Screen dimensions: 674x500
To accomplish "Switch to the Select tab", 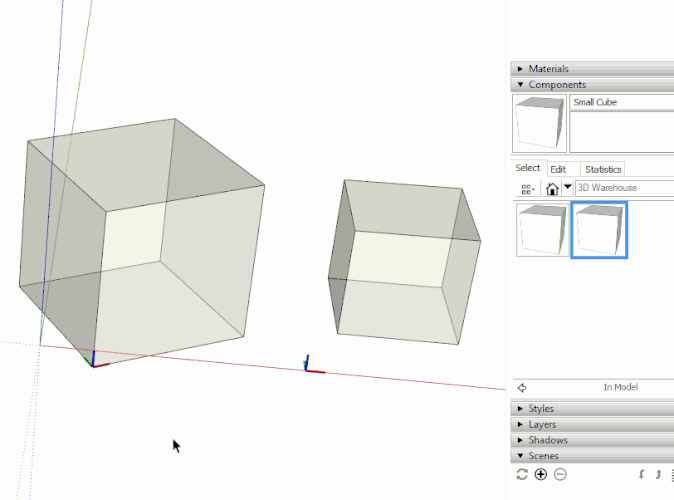I will pyautogui.click(x=527, y=168).
